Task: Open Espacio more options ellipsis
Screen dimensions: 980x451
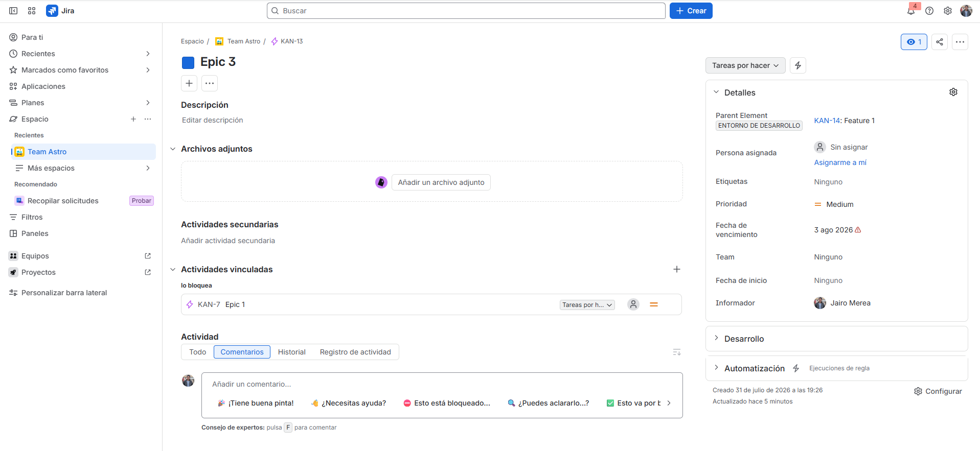Action: [x=148, y=119]
